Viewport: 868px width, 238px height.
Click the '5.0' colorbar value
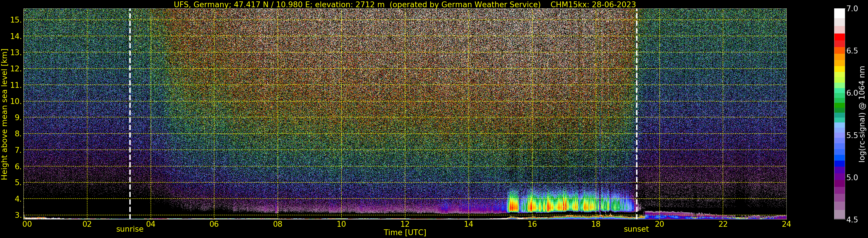pos(852,177)
